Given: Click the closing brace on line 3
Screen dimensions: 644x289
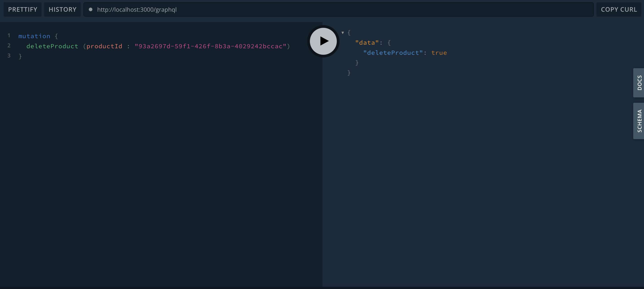Looking at the screenshot, I should [x=20, y=56].
